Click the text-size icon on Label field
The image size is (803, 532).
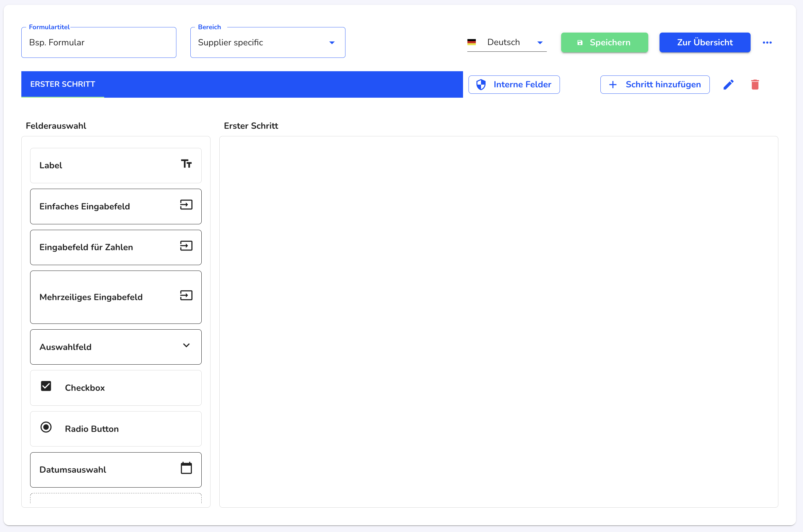(x=186, y=164)
